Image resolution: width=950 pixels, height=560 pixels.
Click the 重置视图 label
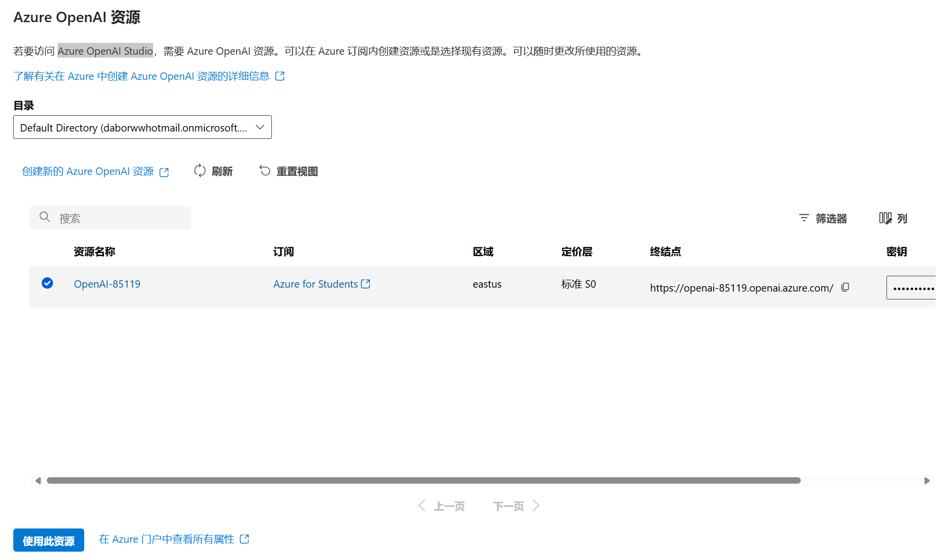[x=297, y=171]
